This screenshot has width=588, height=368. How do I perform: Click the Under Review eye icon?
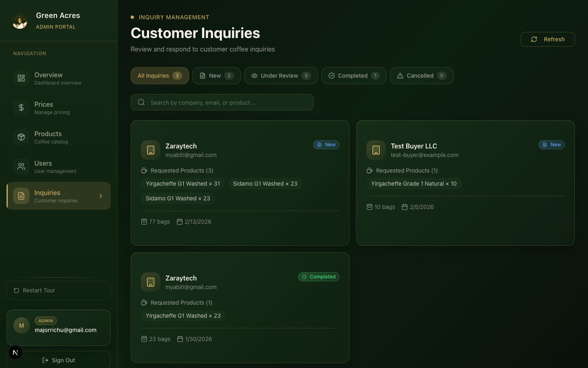pos(254,76)
